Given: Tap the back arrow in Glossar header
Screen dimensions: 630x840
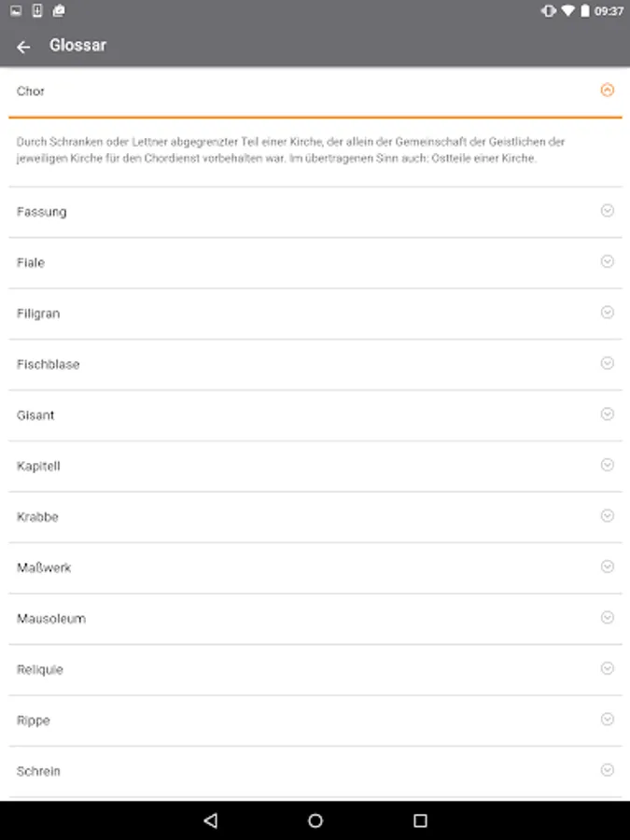Looking at the screenshot, I should coord(23,47).
